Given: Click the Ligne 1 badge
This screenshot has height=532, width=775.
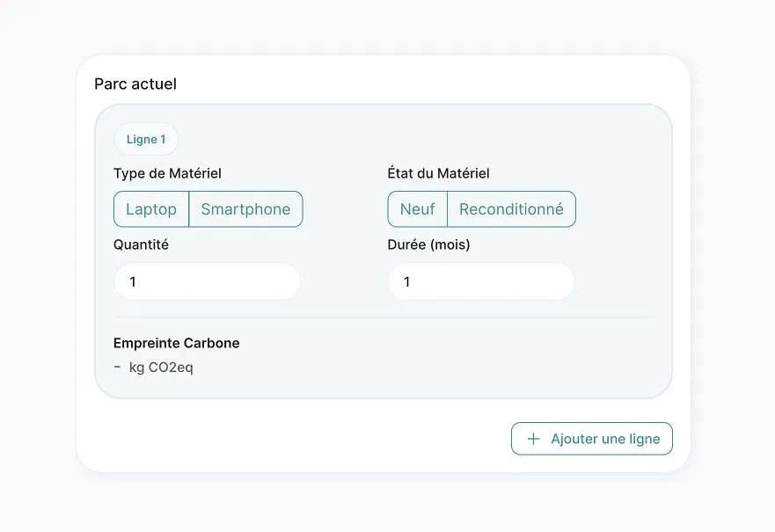Looking at the screenshot, I should (x=146, y=139).
